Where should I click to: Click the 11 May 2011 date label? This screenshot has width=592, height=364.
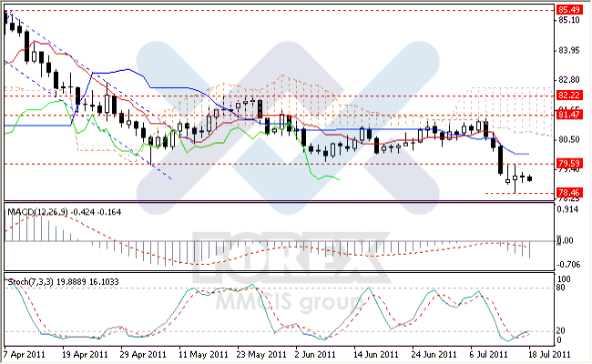[203, 355]
